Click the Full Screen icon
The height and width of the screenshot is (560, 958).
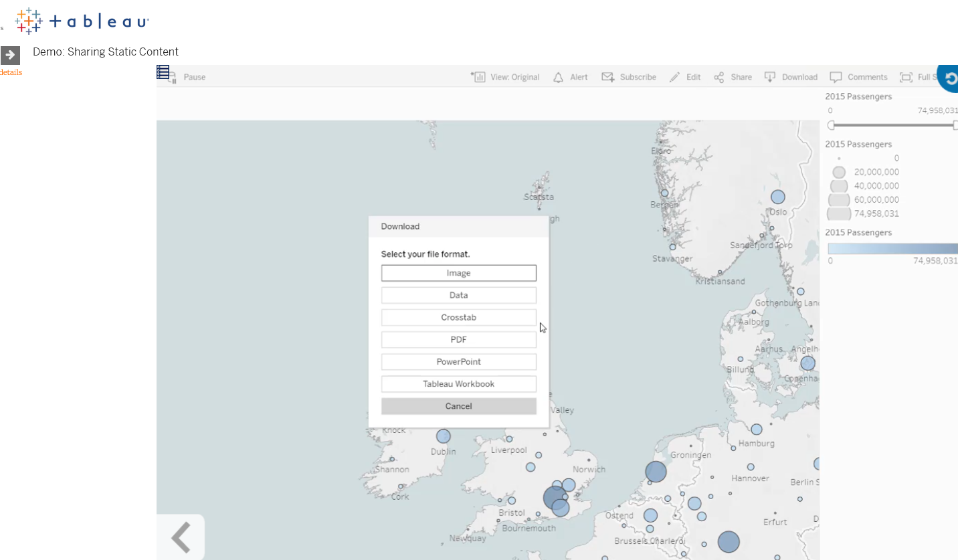tap(906, 77)
